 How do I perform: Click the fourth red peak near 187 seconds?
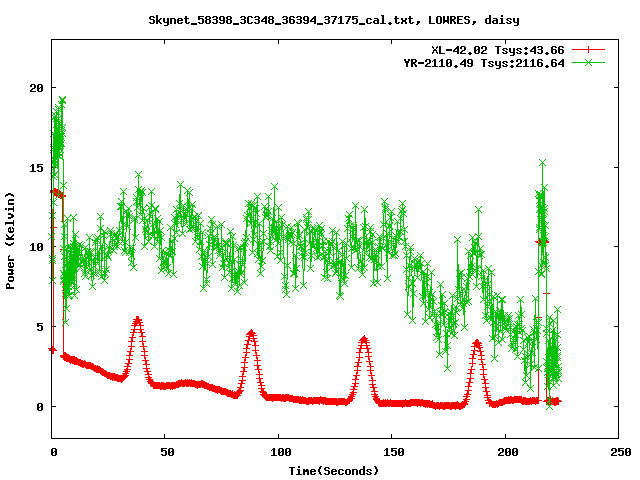[x=476, y=342]
